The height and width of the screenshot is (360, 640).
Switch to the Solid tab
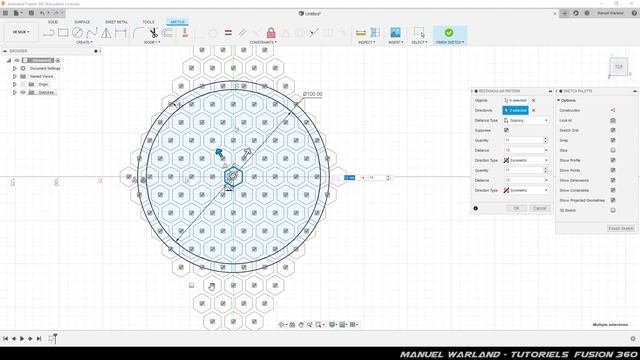pos(53,22)
